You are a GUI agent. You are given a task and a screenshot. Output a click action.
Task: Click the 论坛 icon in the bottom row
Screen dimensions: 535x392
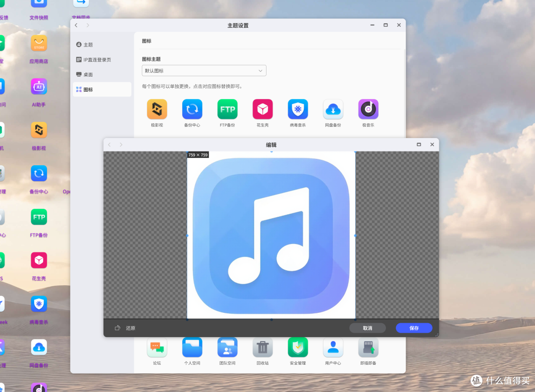(x=157, y=347)
